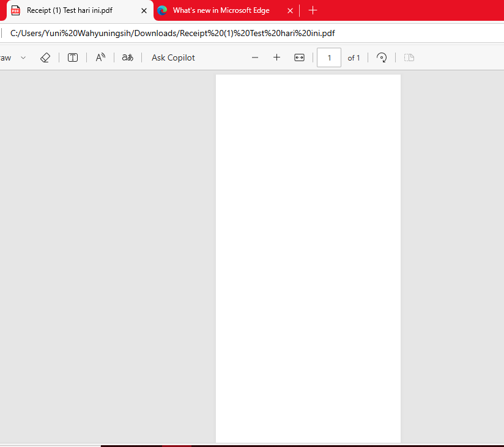504x447 pixels.
Task: Click the blank PDF page area
Action: click(x=308, y=259)
